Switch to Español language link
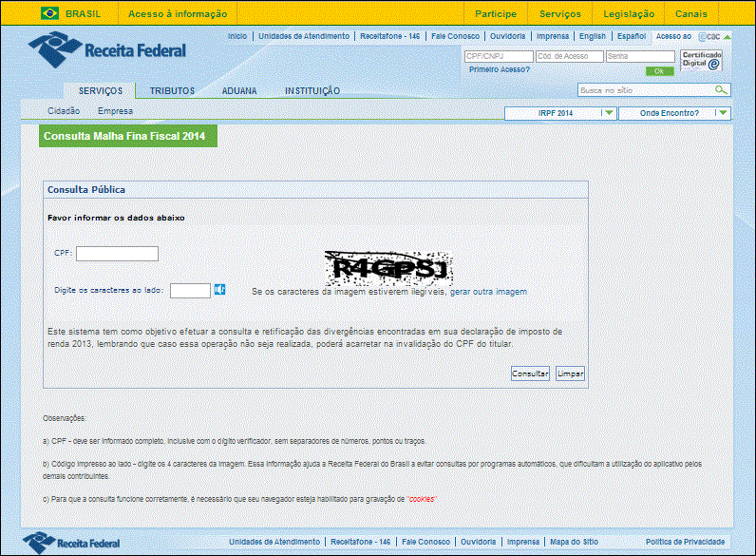This screenshot has width=756, height=556. 632,36
